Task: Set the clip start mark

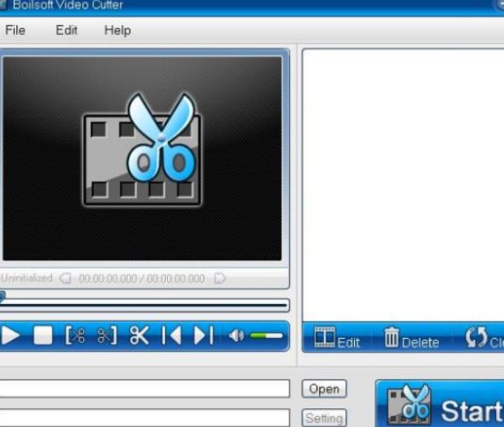Action: coord(76,335)
